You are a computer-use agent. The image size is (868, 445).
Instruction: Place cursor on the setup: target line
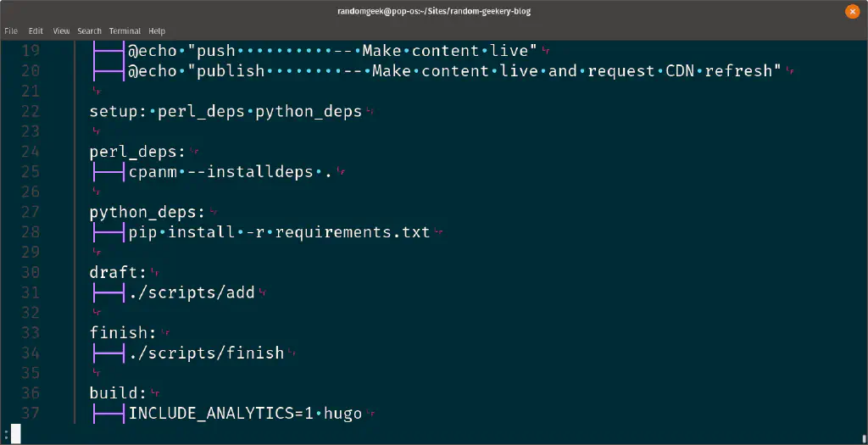click(118, 111)
